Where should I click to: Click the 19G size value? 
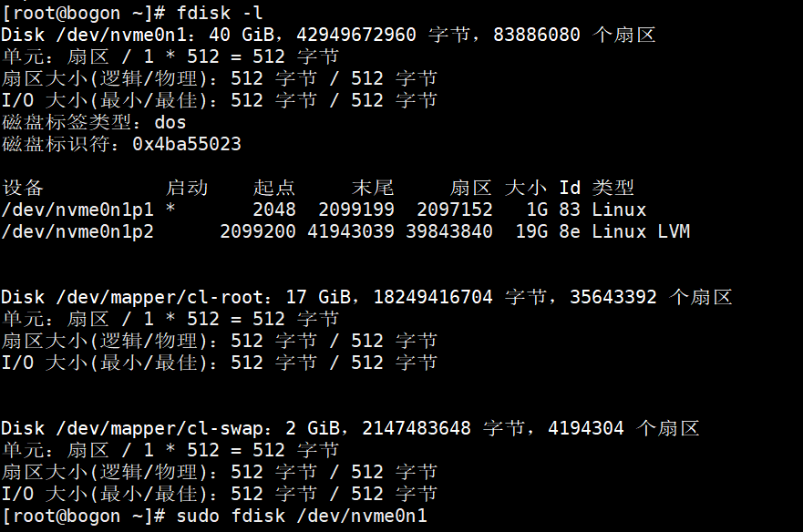[531, 231]
